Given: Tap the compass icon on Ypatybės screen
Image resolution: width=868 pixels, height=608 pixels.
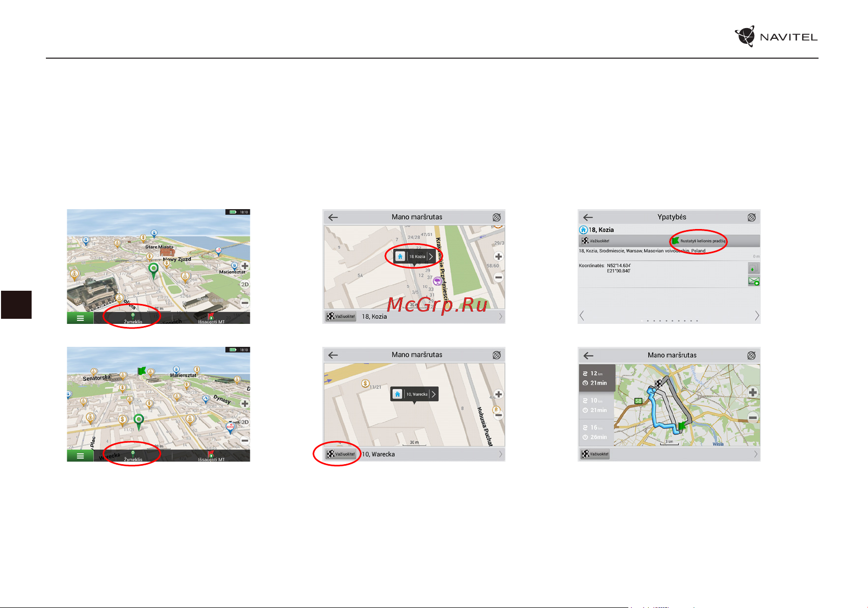Looking at the screenshot, I should point(751,217).
